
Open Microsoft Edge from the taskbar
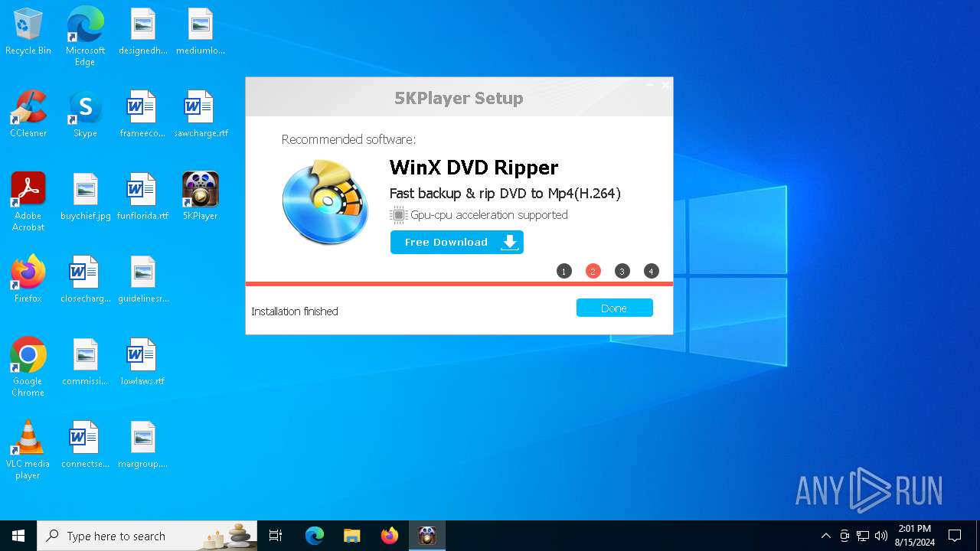(x=315, y=536)
